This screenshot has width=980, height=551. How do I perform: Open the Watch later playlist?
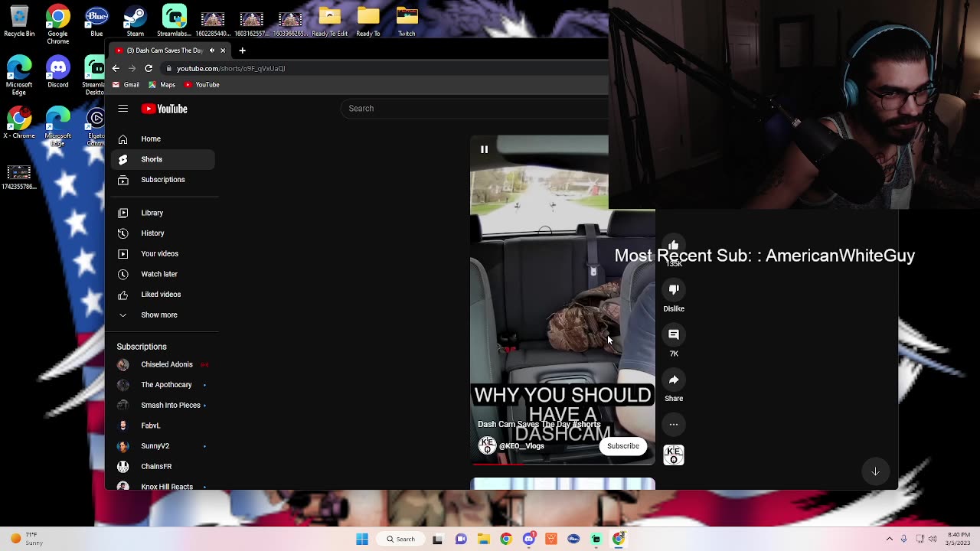point(163,274)
